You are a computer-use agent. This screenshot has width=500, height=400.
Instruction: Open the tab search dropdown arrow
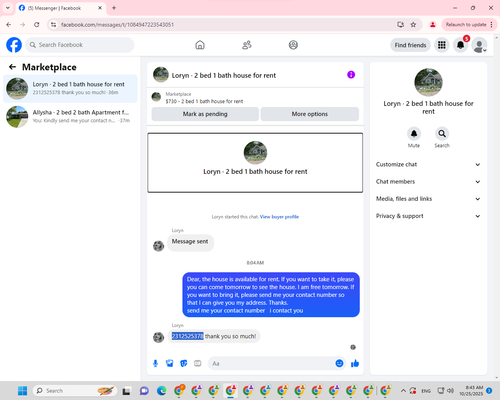tap(8, 8)
